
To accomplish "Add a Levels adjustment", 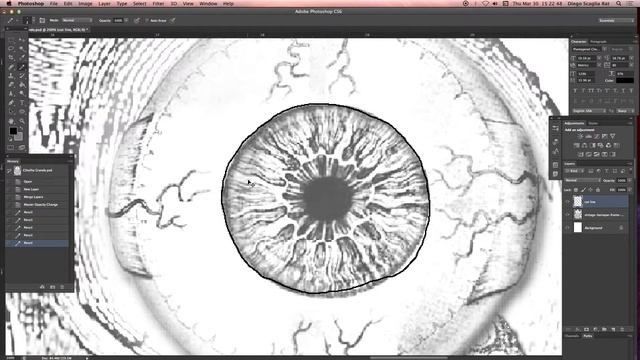I will pyautogui.click(x=589, y=136).
